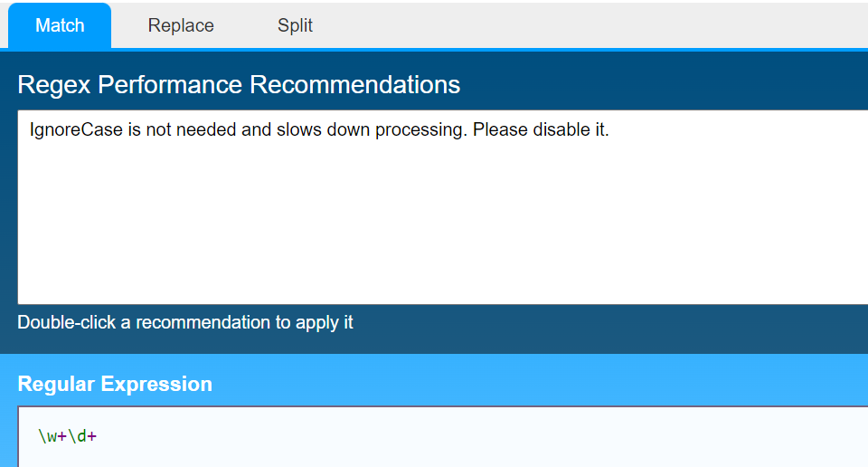Image resolution: width=868 pixels, height=467 pixels.
Task: Click the "Regular Expression" section heading
Action: 115,384
